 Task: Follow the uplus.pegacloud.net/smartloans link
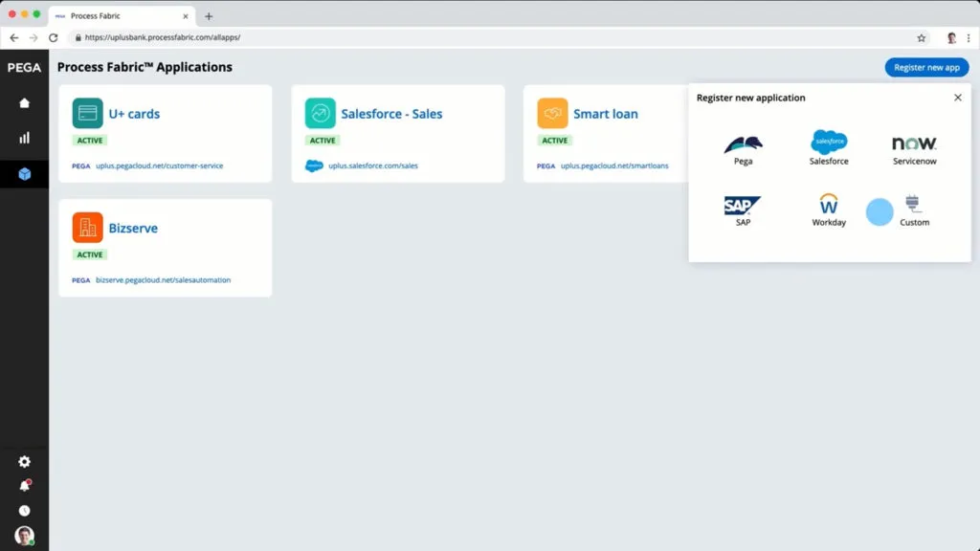(614, 165)
